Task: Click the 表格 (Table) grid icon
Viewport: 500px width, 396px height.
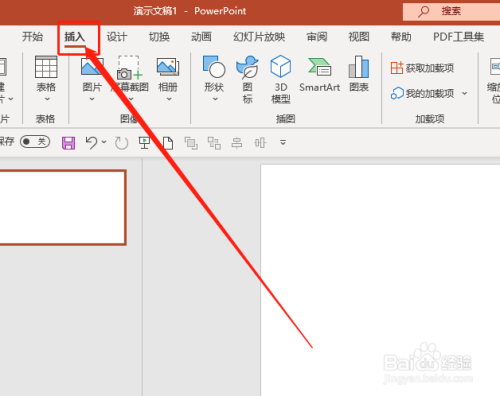Action: pos(46,67)
